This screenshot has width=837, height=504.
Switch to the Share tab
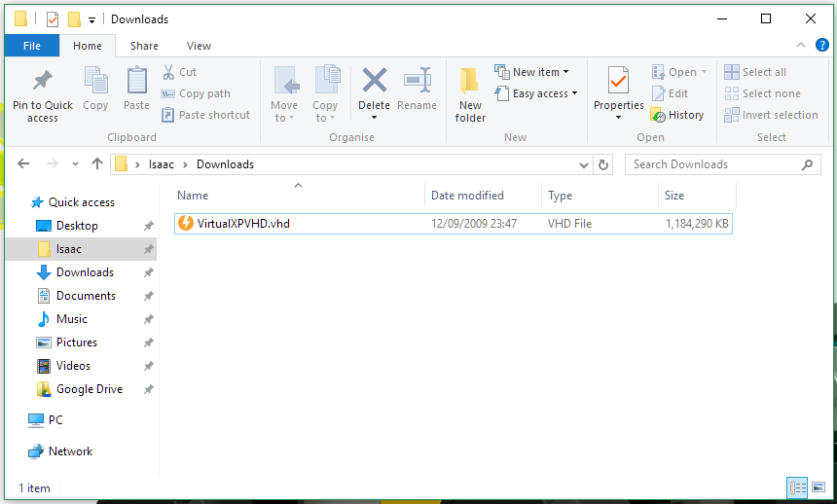pyautogui.click(x=144, y=46)
